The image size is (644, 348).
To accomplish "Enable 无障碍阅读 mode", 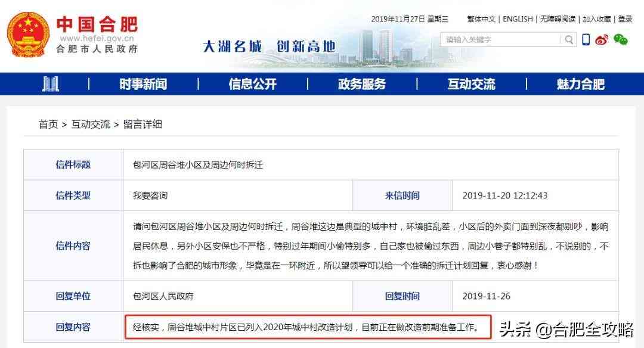I will tap(558, 19).
